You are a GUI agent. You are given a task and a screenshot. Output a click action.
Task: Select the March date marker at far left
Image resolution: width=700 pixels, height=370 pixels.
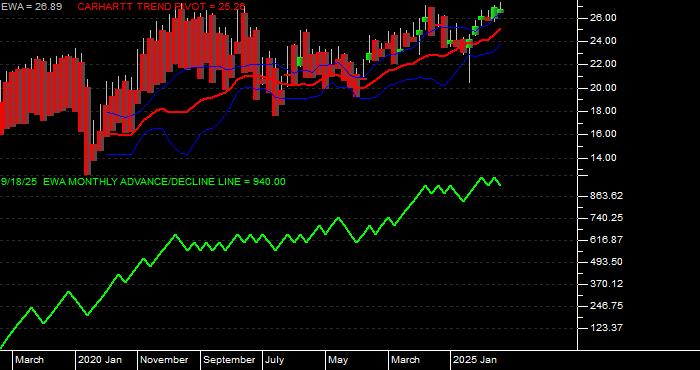pos(29,360)
